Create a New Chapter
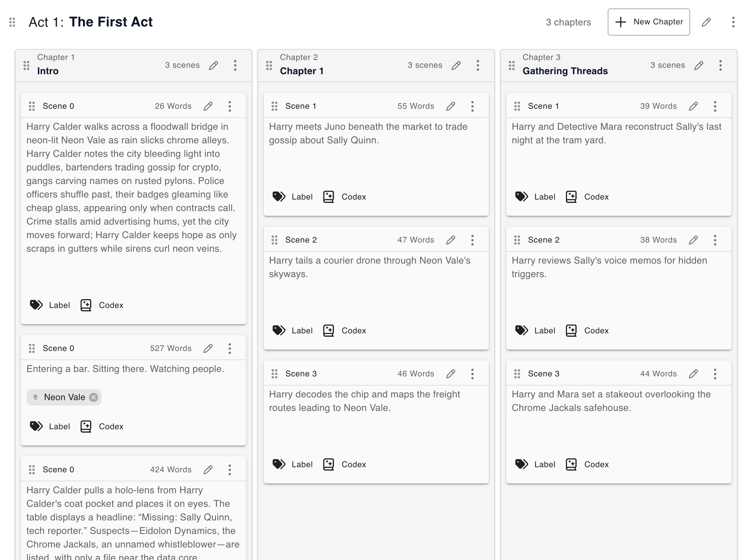The image size is (747, 560). point(648,22)
